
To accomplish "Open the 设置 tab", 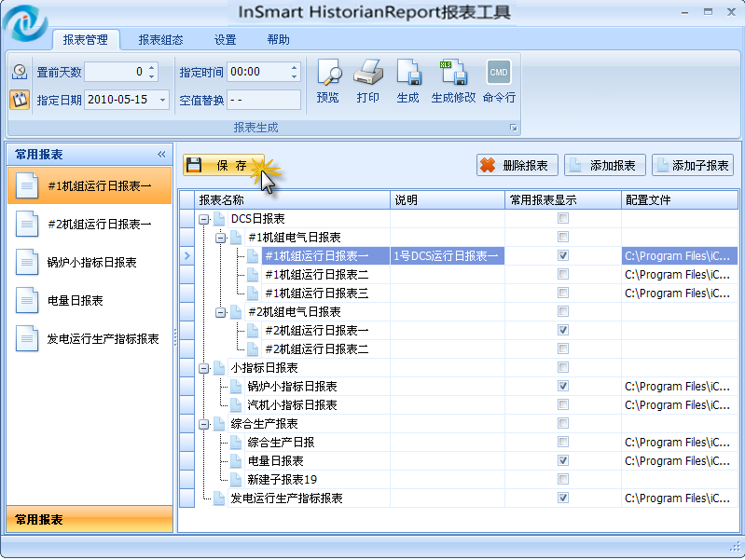I will (226, 40).
